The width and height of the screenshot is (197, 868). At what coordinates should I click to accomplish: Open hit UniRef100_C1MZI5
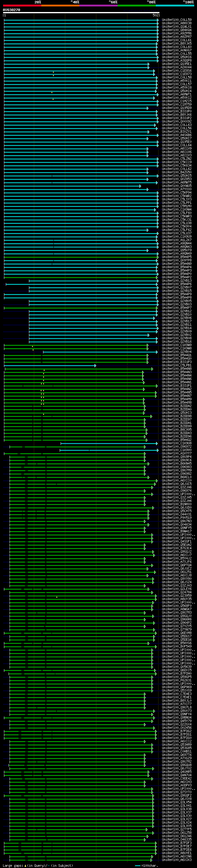click(x=176, y=101)
